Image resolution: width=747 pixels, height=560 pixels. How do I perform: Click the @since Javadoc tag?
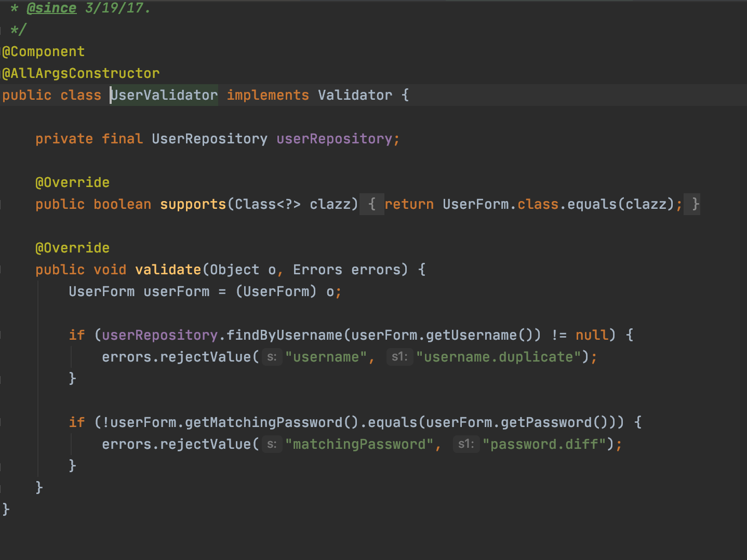click(x=51, y=8)
